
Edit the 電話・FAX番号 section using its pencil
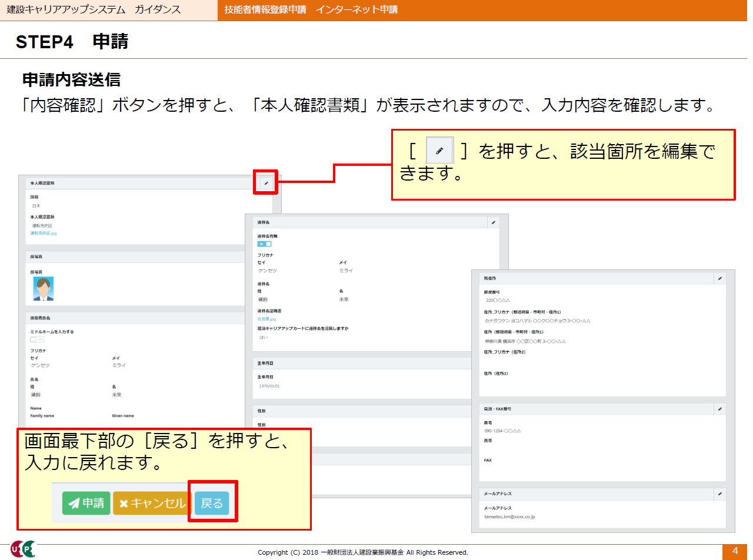click(x=719, y=408)
